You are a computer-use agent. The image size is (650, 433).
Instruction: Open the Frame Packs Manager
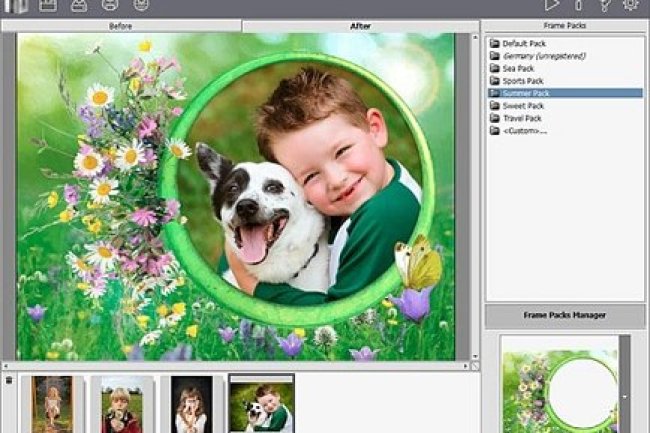565,315
